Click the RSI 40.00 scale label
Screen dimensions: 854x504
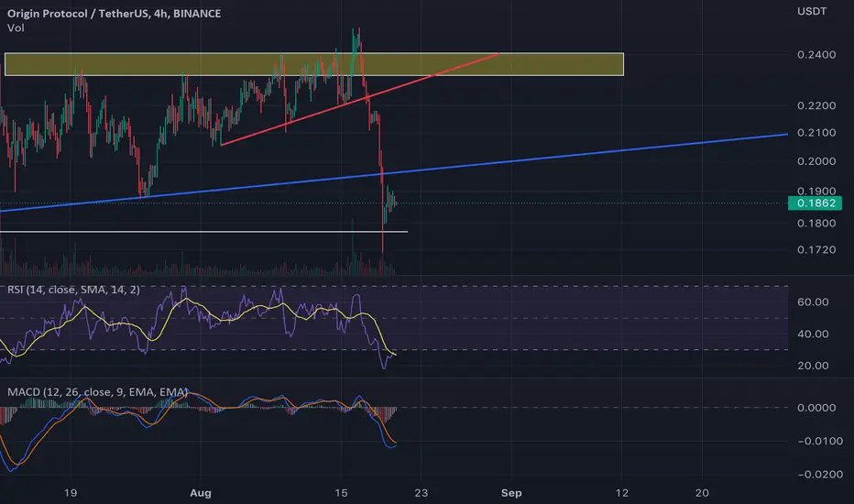click(x=813, y=334)
